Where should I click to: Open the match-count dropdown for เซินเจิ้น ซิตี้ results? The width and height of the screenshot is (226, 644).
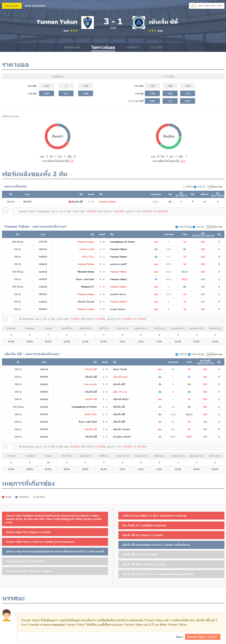pos(209,354)
